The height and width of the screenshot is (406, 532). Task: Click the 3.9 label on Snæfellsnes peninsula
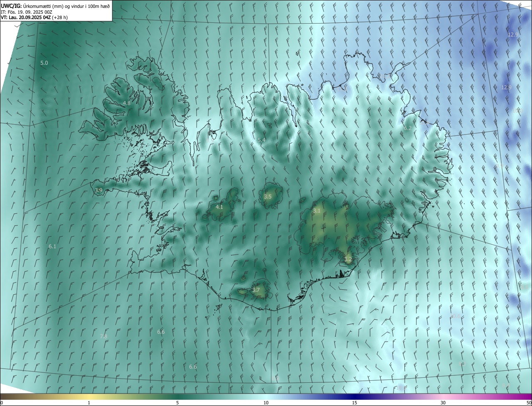tap(99, 191)
